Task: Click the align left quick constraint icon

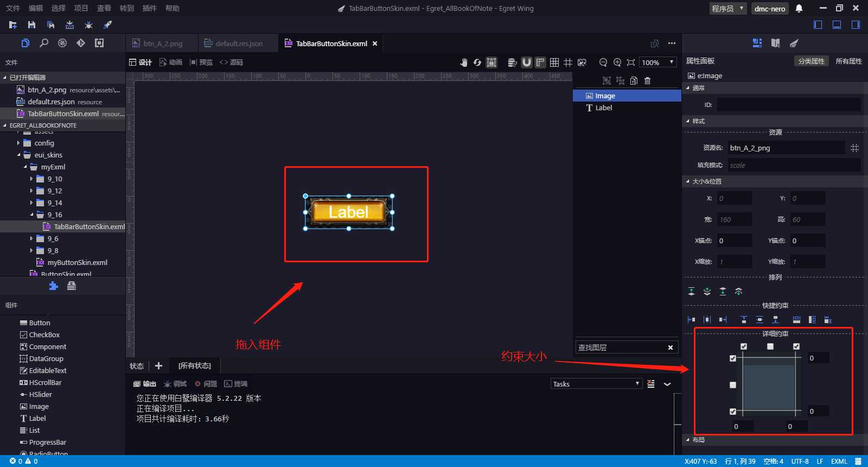Action: click(691, 319)
